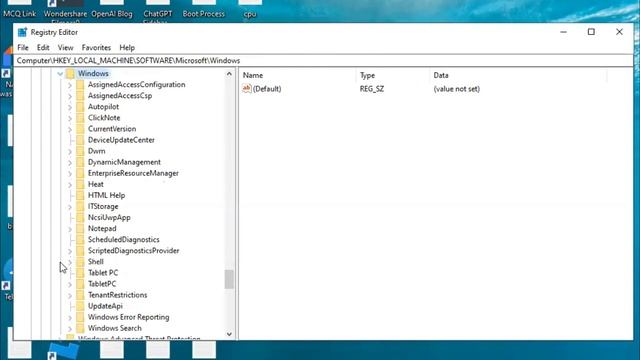Click the Shell folder icon
The image size is (640, 360).
pyautogui.click(x=80, y=262)
